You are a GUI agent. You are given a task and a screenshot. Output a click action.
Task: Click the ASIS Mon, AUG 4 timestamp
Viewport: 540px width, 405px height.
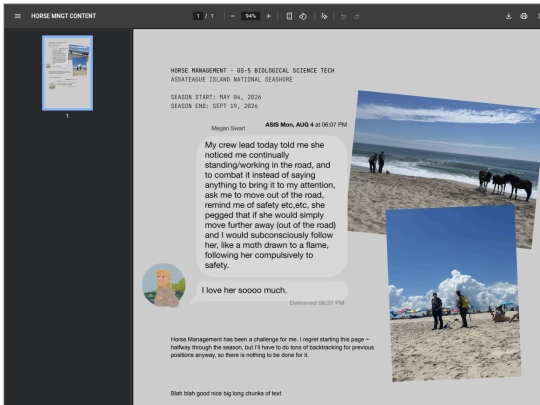pyautogui.click(x=306, y=124)
